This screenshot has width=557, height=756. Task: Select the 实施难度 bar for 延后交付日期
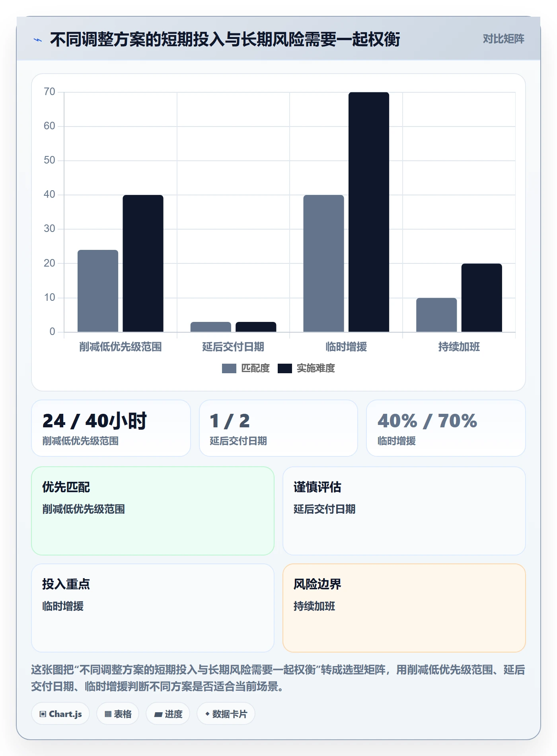[x=256, y=327]
